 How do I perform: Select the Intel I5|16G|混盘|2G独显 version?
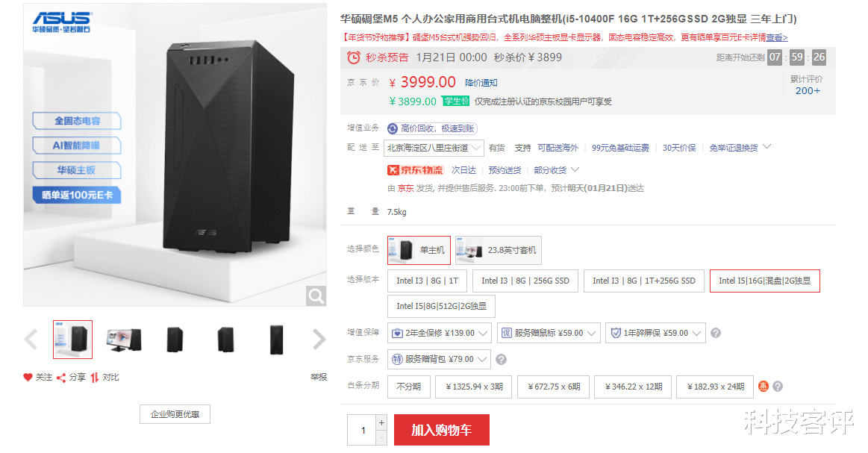pyautogui.click(x=764, y=281)
